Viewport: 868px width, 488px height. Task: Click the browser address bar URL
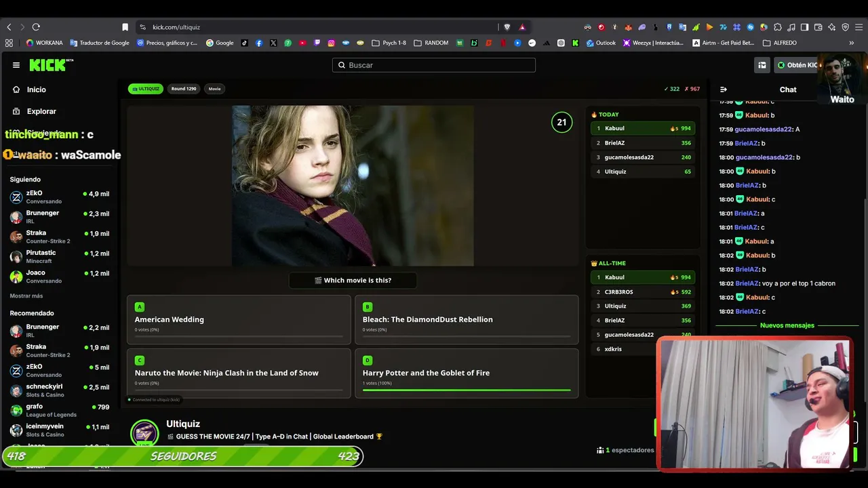[x=176, y=27]
